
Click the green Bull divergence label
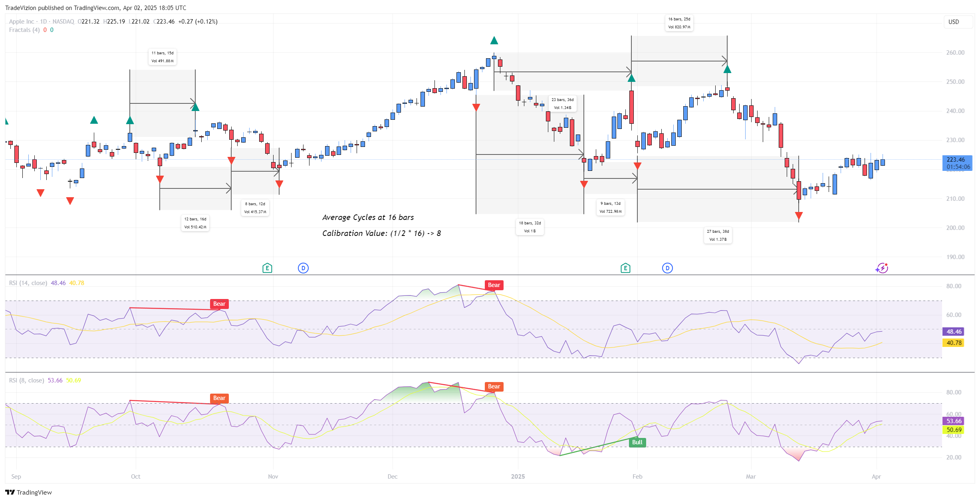click(637, 442)
